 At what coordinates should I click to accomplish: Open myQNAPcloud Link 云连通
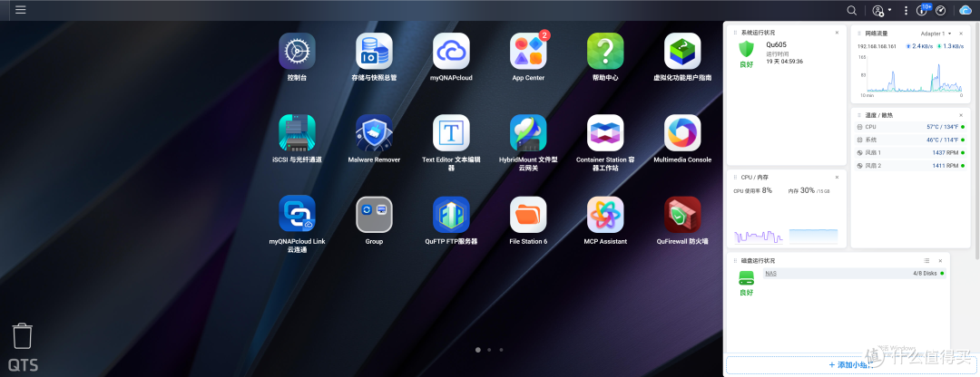[x=297, y=214]
